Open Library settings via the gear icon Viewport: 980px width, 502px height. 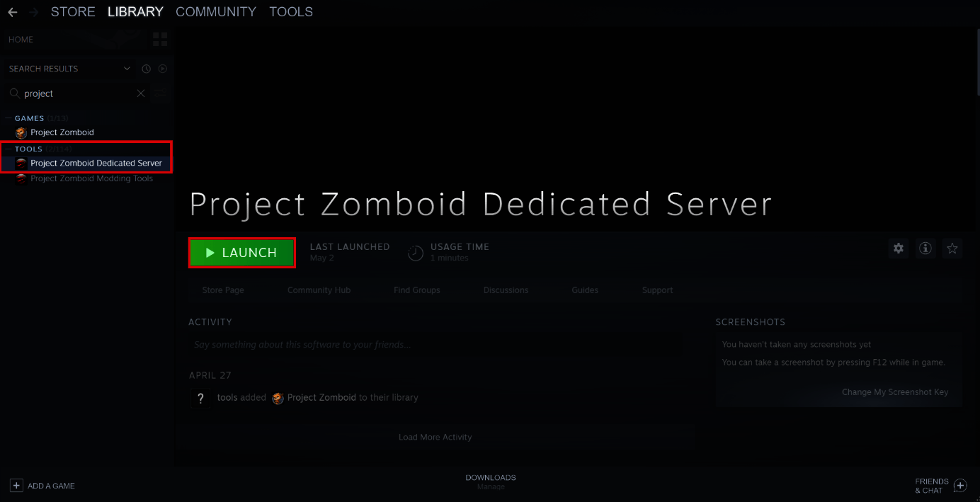pos(898,249)
